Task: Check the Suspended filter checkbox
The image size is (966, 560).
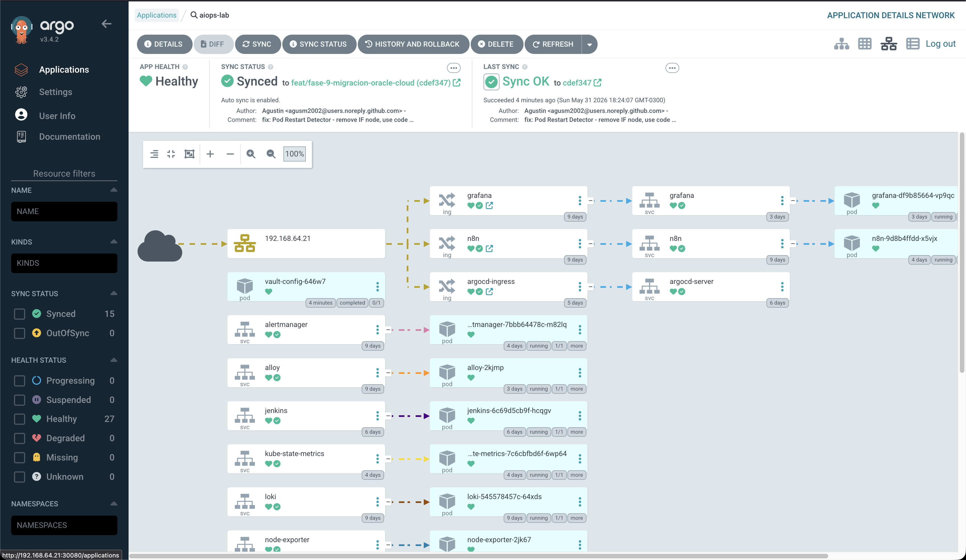Action: pyautogui.click(x=20, y=400)
